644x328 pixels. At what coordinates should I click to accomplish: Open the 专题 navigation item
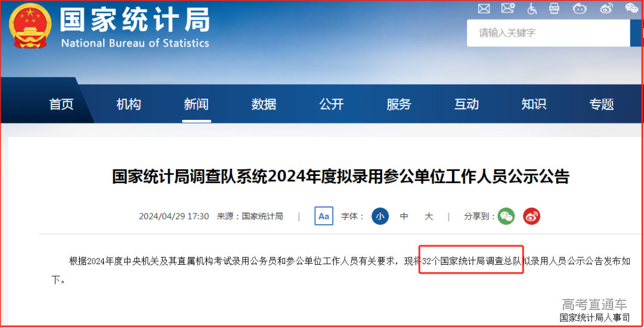coord(601,104)
